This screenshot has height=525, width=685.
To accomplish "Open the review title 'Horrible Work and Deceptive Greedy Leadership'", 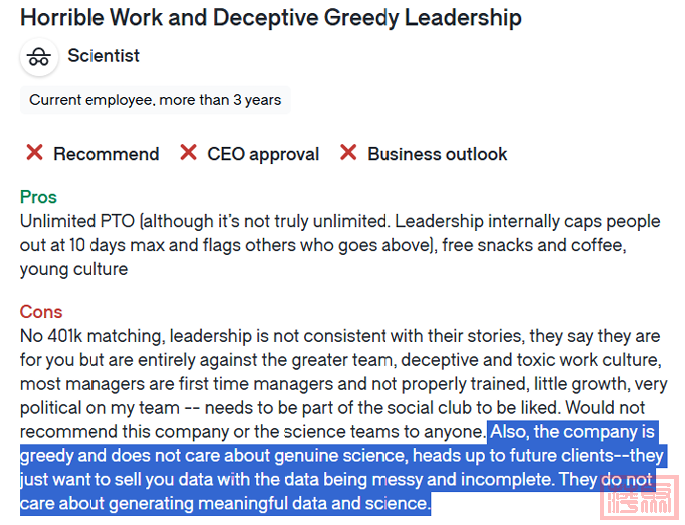I will [271, 18].
